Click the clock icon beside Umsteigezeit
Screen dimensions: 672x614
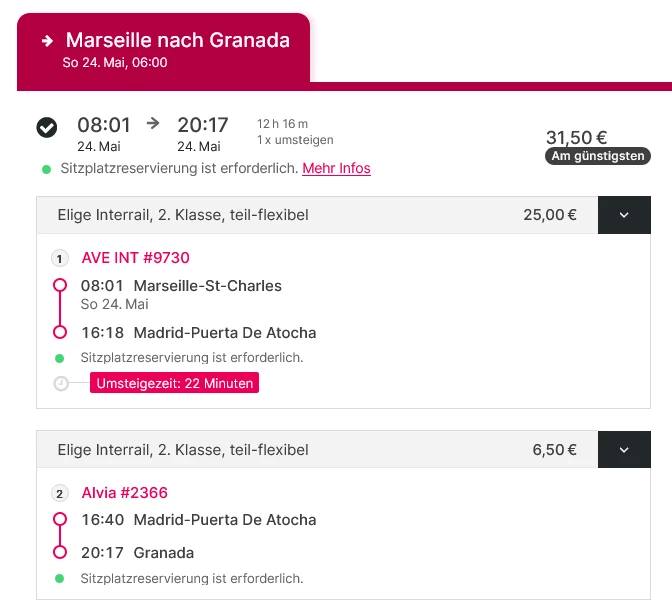(x=61, y=383)
